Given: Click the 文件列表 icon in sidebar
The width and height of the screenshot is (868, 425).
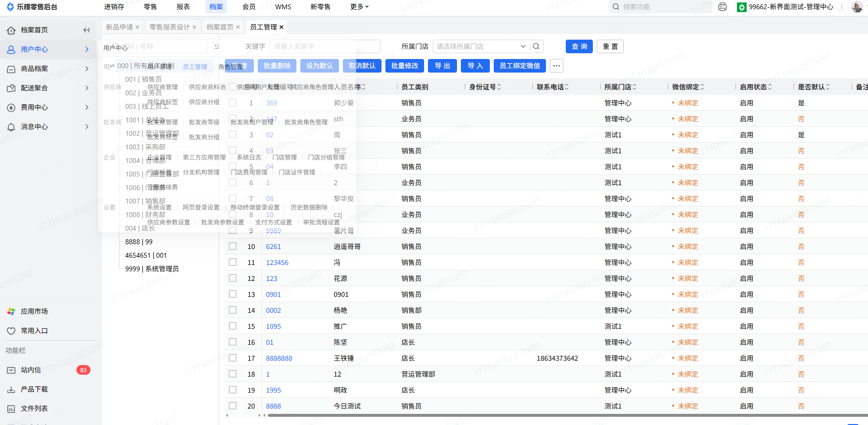Looking at the screenshot, I should 11,409.
